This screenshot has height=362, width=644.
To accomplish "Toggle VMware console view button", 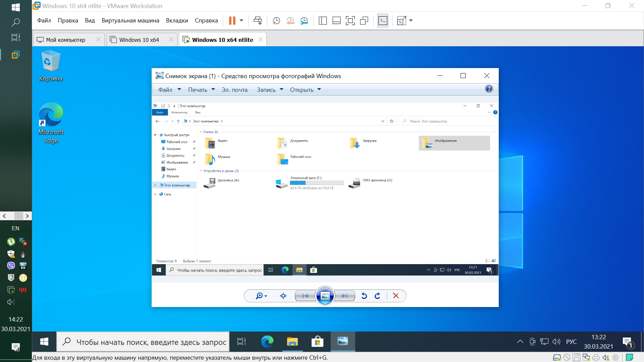I will (383, 21).
